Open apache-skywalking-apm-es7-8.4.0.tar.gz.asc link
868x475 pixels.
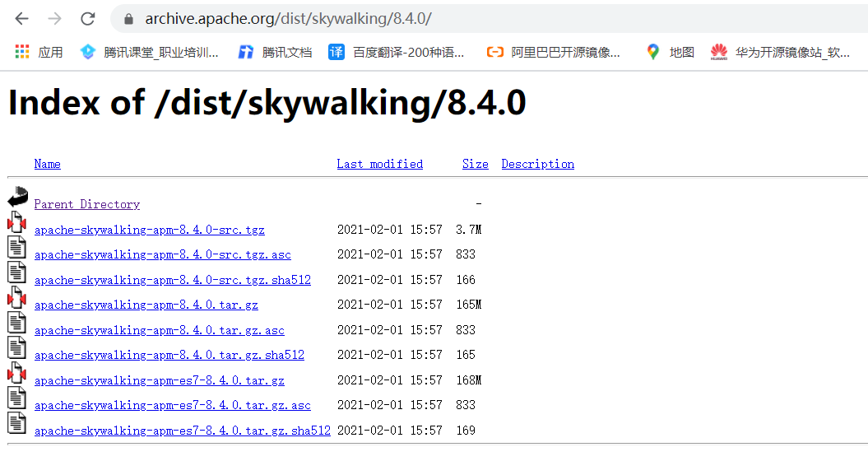(x=173, y=405)
